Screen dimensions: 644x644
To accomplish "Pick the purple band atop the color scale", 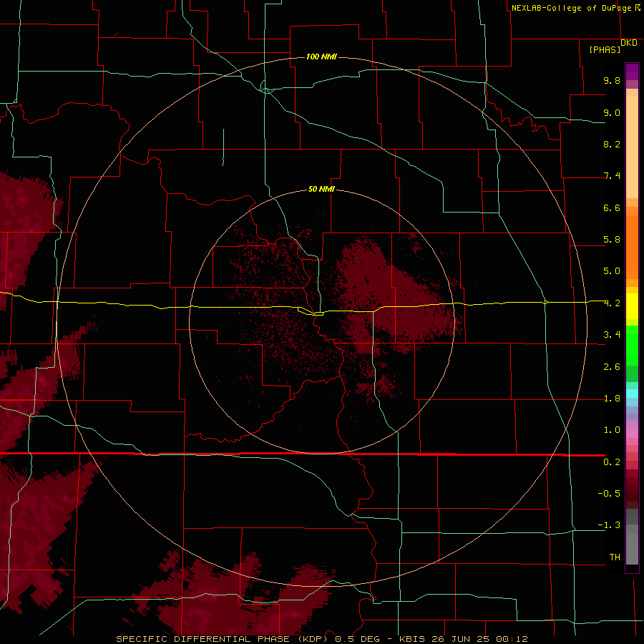I will tap(632, 72).
